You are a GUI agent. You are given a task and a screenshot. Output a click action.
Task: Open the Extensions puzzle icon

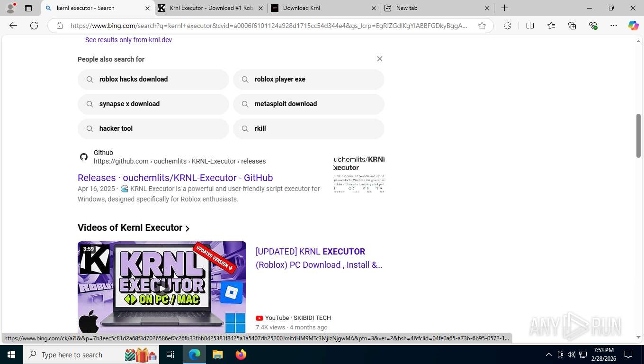tap(507, 26)
